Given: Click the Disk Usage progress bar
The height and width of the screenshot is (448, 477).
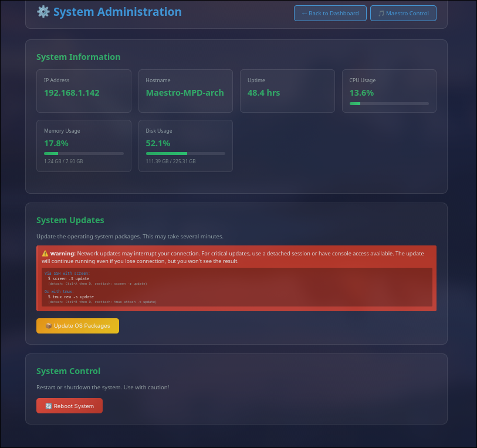Looking at the screenshot, I should (185, 153).
